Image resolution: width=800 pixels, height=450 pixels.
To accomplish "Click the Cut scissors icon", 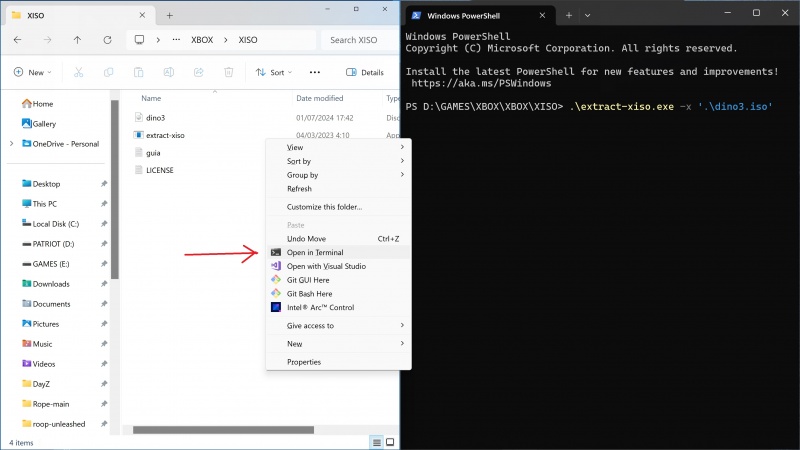I will pos(78,72).
